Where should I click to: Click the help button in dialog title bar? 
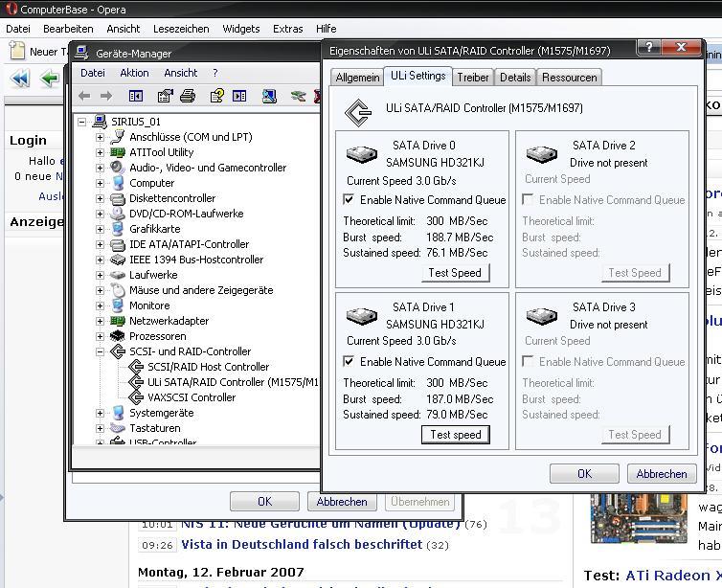649,47
